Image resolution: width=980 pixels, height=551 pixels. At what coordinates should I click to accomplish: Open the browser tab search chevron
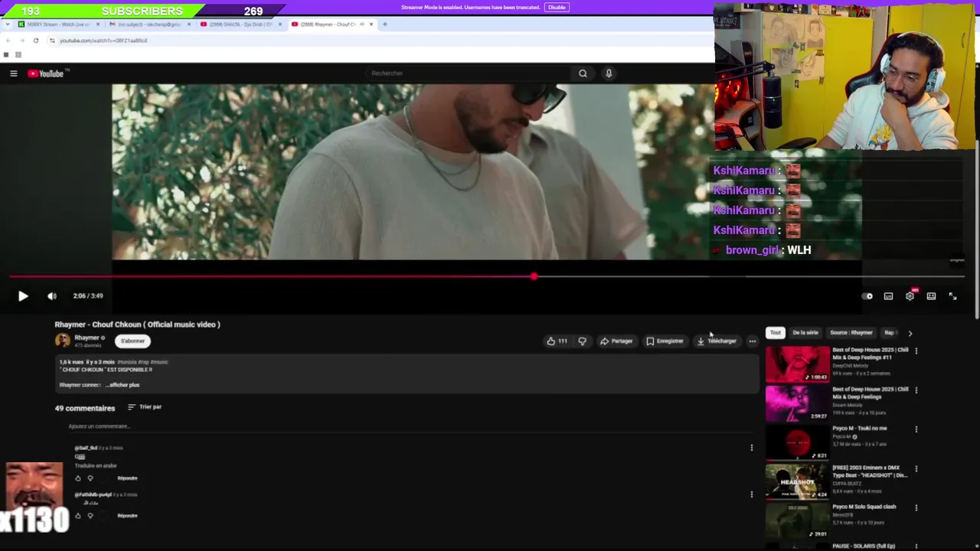click(x=6, y=24)
